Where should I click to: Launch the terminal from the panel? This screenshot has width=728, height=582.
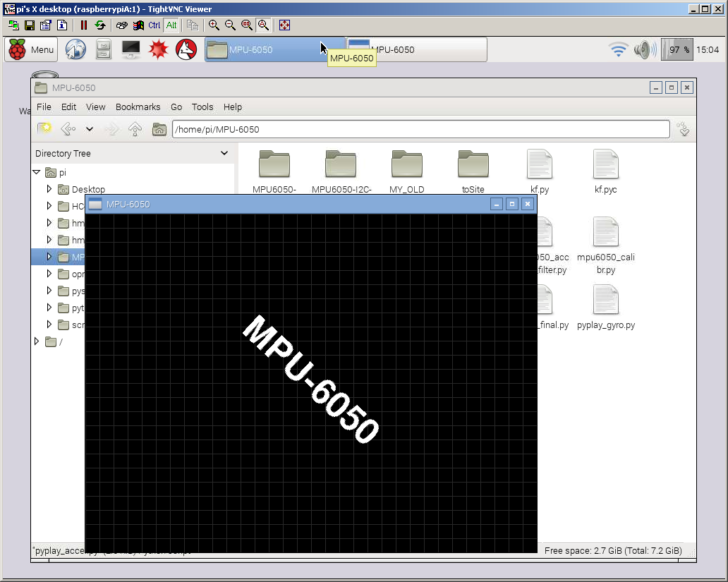131,49
